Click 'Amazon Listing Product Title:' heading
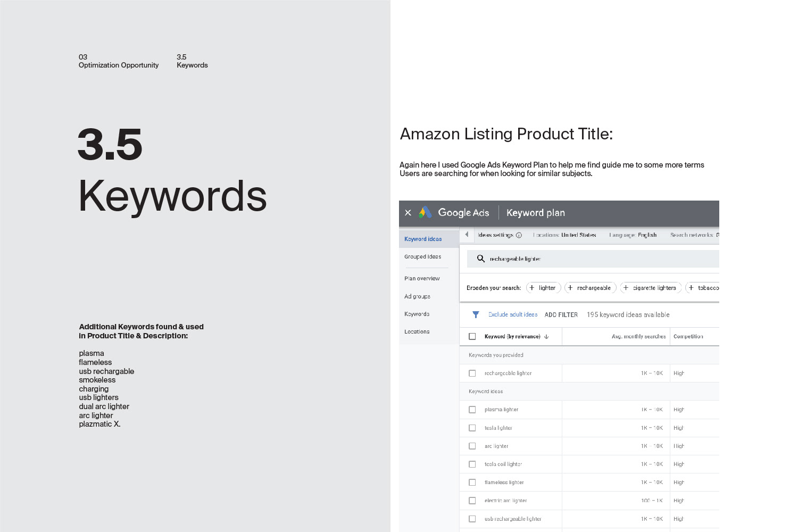This screenshot has height=532, width=798. click(506, 134)
